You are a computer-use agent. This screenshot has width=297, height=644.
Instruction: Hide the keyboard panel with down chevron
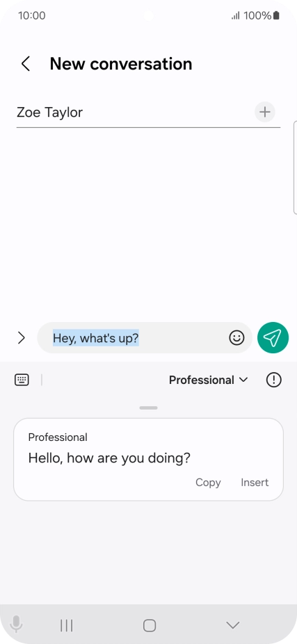[x=233, y=625]
